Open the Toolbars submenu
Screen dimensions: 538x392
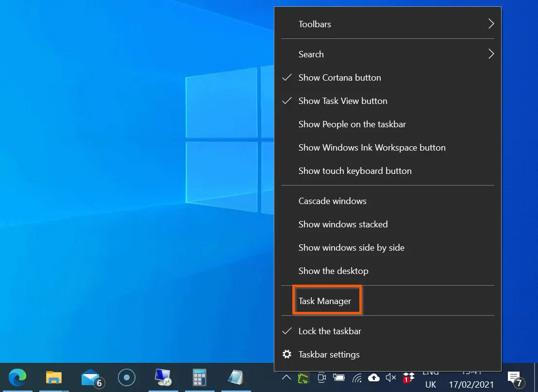[387, 24]
